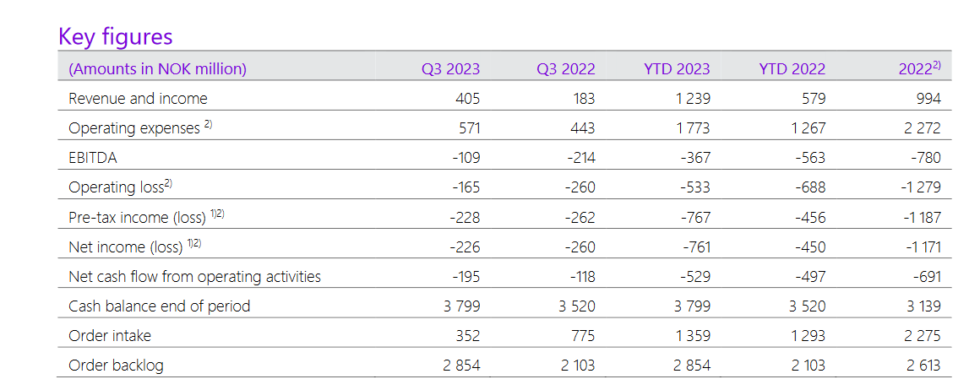Click the 2022 full-year column header
Viewport: 980px width, 390px height.
(919, 69)
